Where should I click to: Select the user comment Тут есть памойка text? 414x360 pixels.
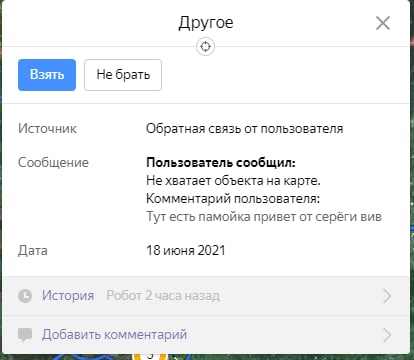[x=264, y=217]
